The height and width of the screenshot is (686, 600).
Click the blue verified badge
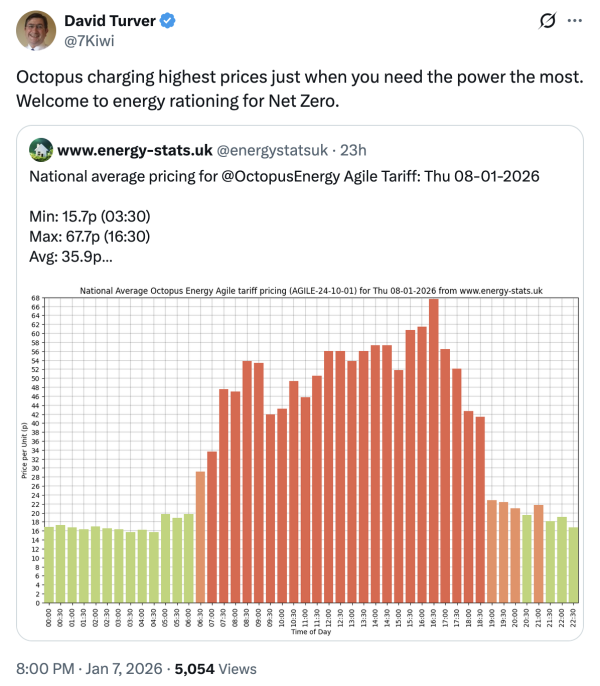click(168, 21)
